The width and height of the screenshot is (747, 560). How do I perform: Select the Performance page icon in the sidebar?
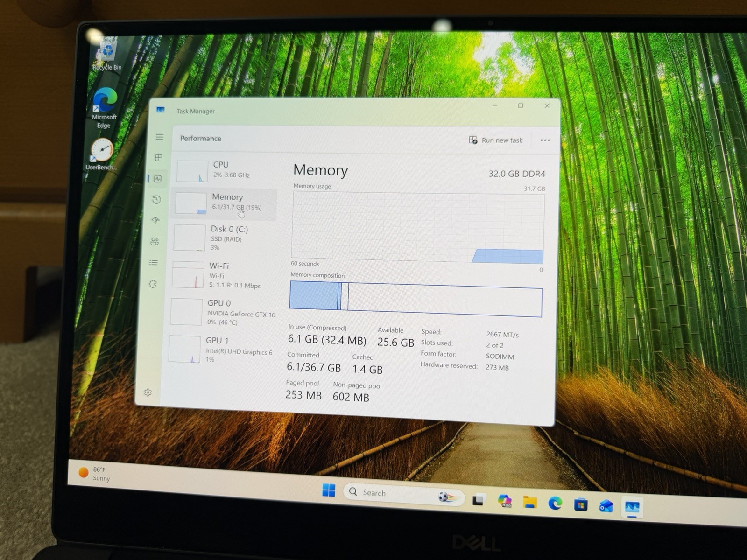[x=158, y=179]
